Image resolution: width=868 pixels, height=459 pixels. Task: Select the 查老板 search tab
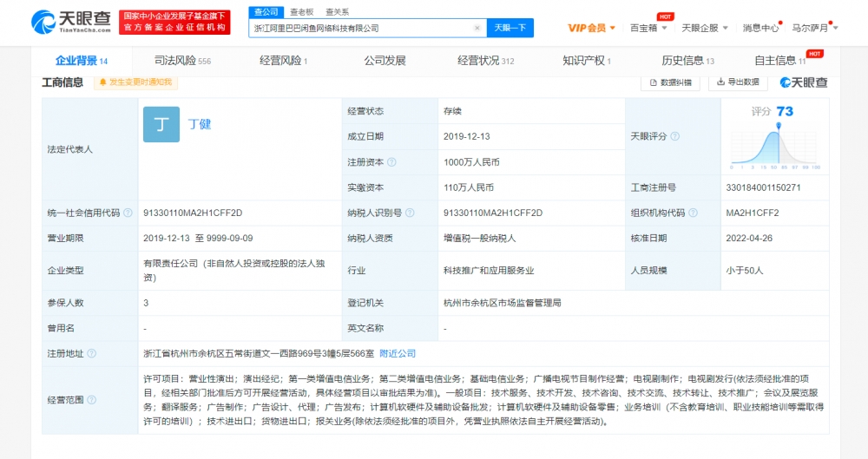click(302, 11)
